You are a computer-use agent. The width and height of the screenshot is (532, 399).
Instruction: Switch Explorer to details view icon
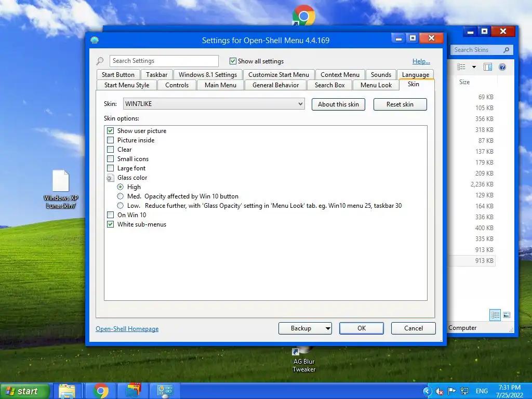[x=495, y=315]
